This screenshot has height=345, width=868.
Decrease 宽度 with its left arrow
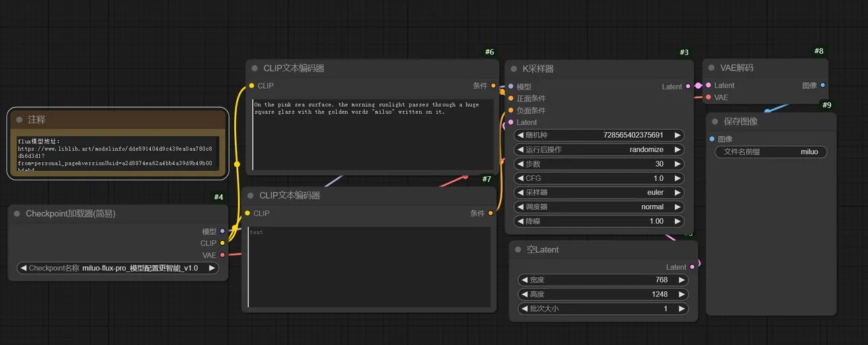[524, 280]
